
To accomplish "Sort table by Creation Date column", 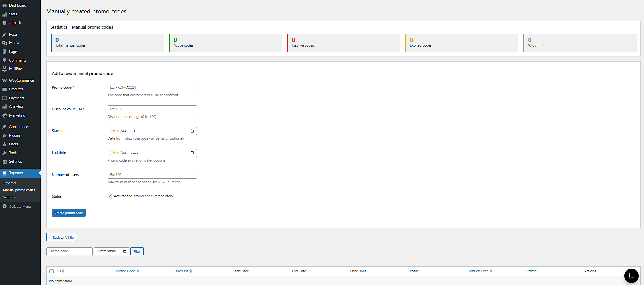I will tap(479, 271).
